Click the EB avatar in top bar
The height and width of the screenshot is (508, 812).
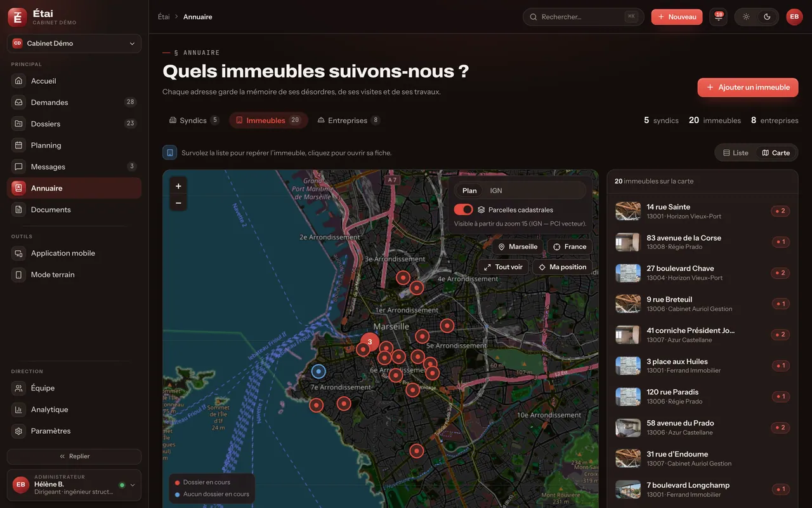point(794,17)
